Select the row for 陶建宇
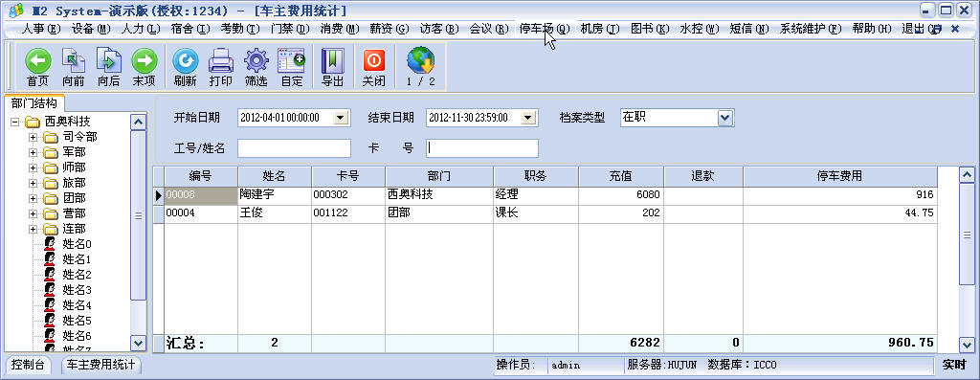The width and height of the screenshot is (980, 380). coord(545,195)
